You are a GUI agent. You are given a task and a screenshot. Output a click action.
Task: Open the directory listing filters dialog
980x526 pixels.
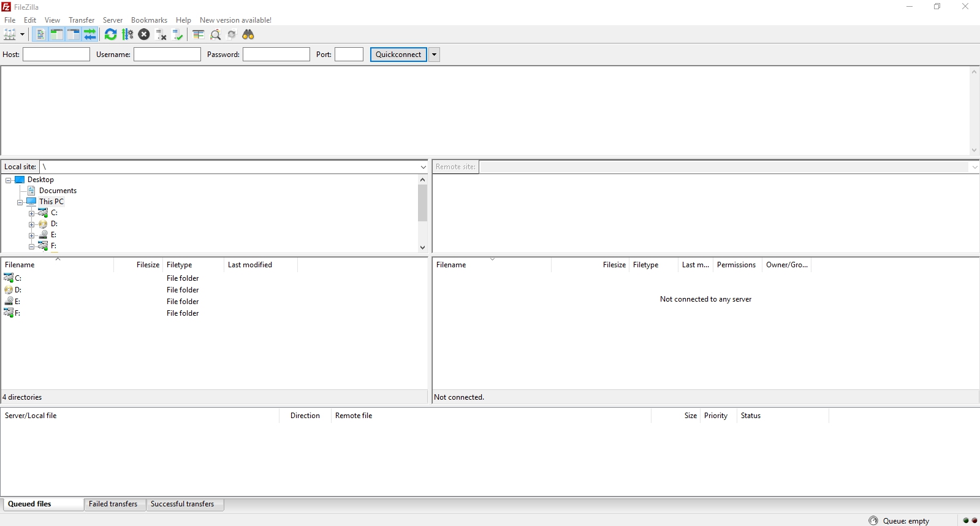(x=198, y=34)
